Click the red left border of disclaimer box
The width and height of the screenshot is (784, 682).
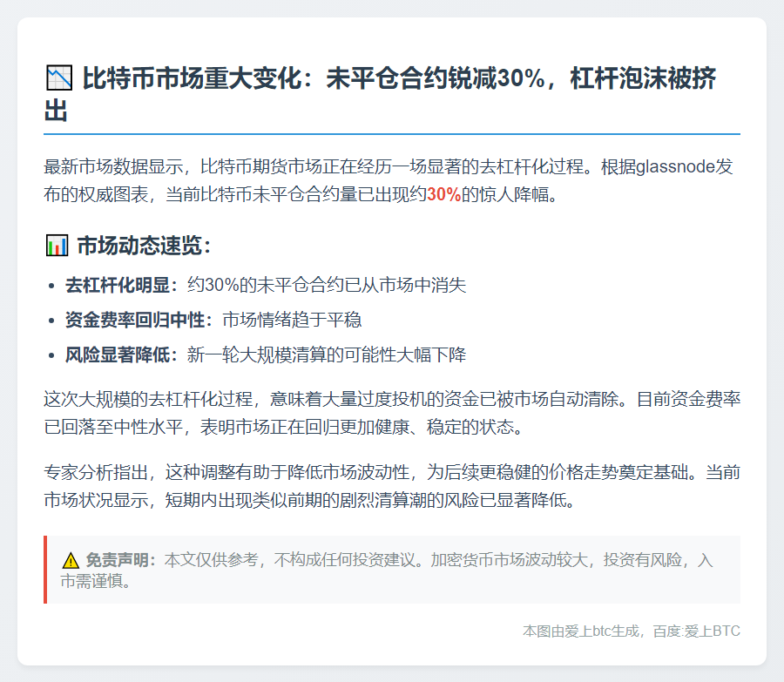(x=45, y=570)
